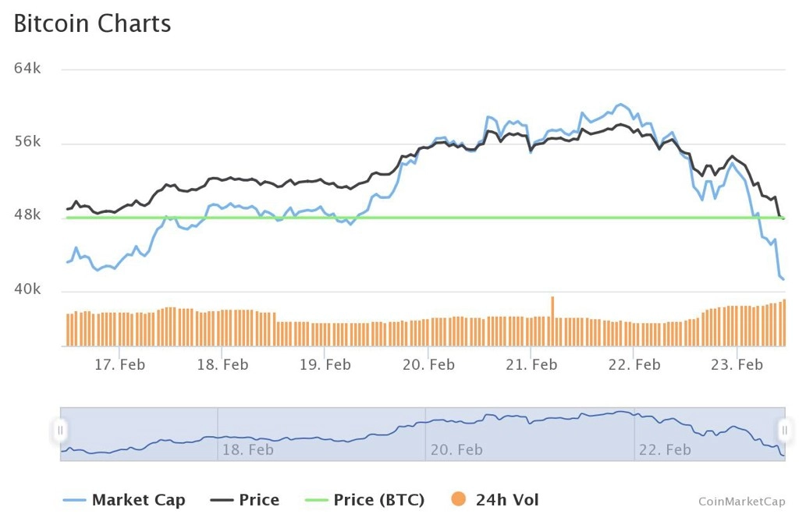Open the CoinMarketCap credit link

741,502
